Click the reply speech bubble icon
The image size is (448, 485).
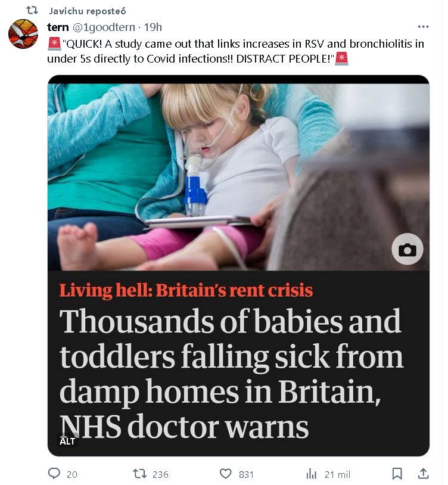(54, 474)
